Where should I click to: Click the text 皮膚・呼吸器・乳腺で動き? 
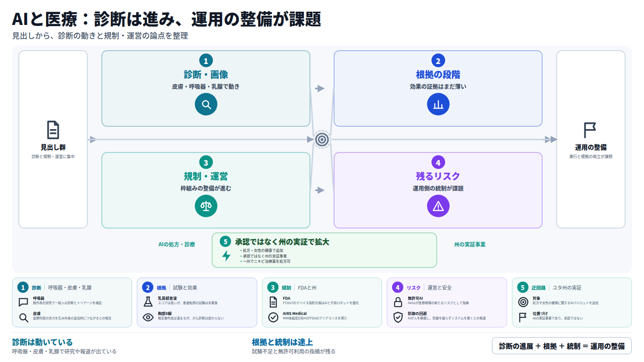206,86
